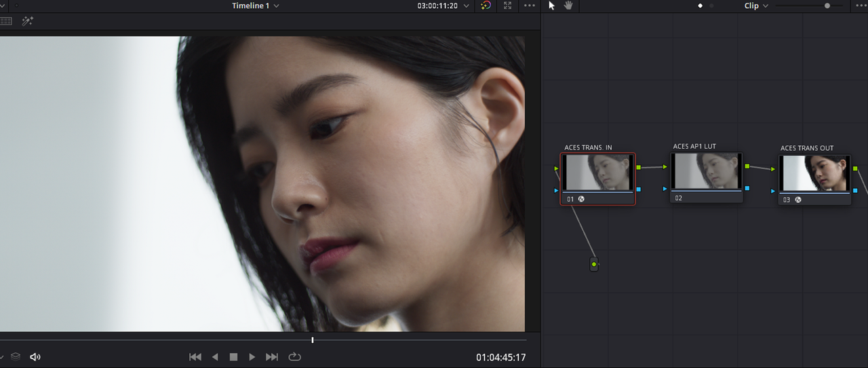Select the hand pan tool
This screenshot has height=368, width=868.
568,5
